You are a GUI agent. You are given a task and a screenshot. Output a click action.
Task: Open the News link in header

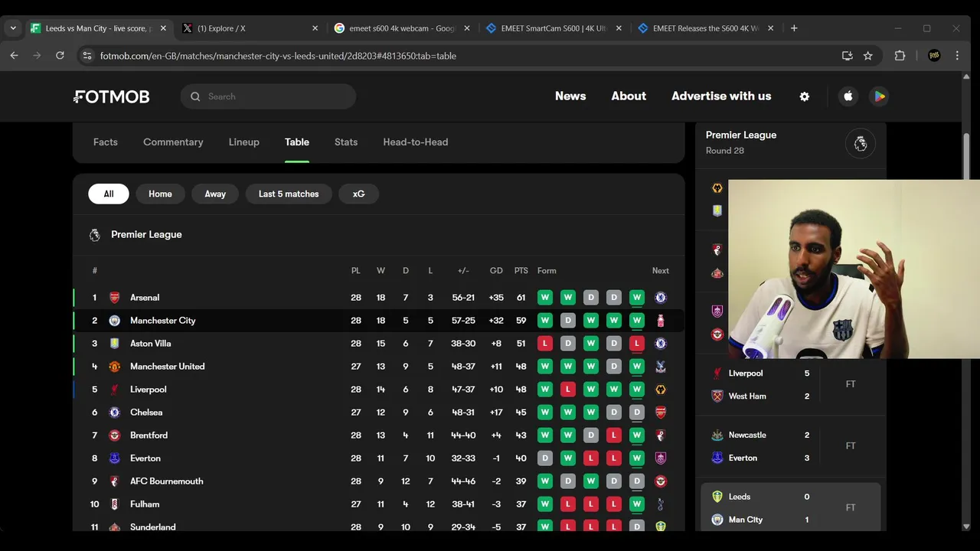click(x=570, y=96)
